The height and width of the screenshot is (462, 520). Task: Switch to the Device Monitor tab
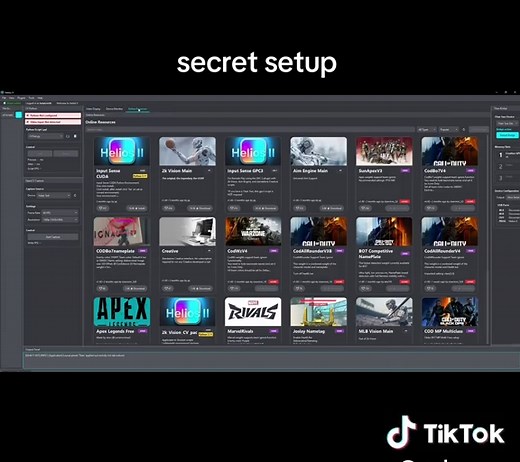[114, 109]
